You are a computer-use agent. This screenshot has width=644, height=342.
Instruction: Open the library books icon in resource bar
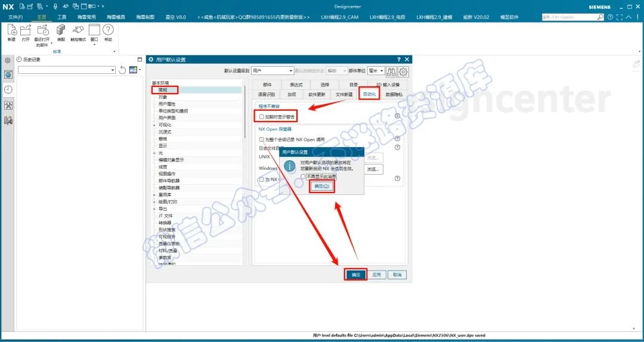[8, 120]
